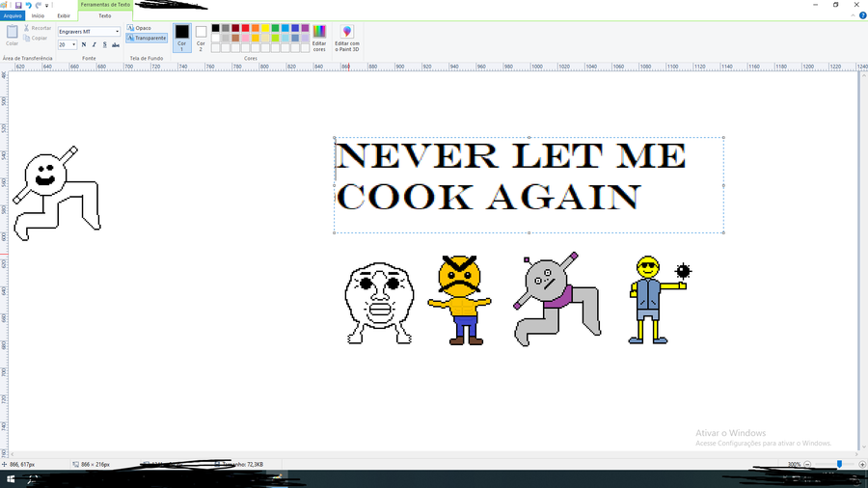The width and height of the screenshot is (868, 488).
Task: Open the Arquivo menu
Action: point(13,15)
